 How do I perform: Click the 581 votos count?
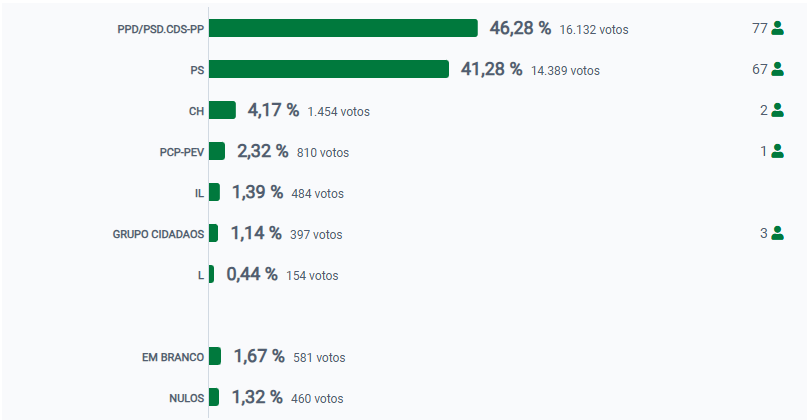tap(319, 358)
